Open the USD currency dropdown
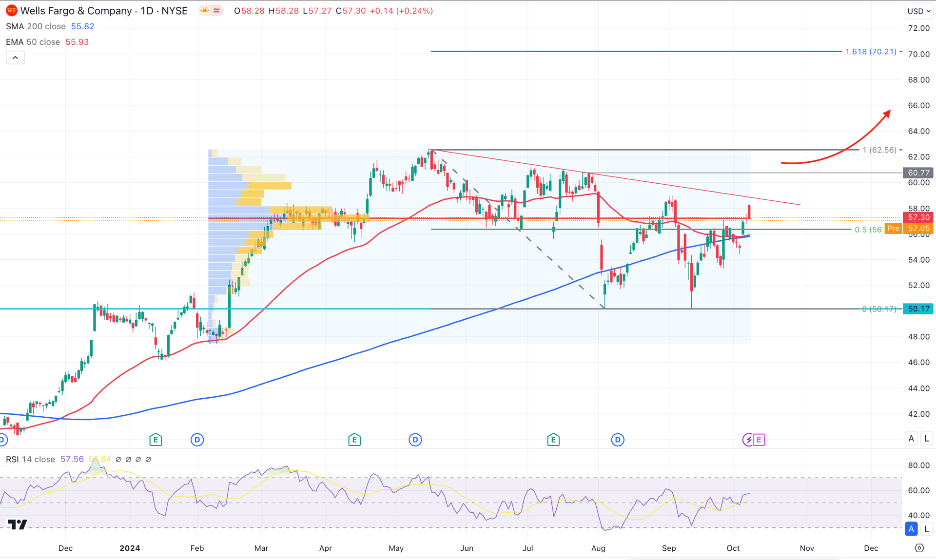Screen dimensions: 936x560 click(x=919, y=11)
